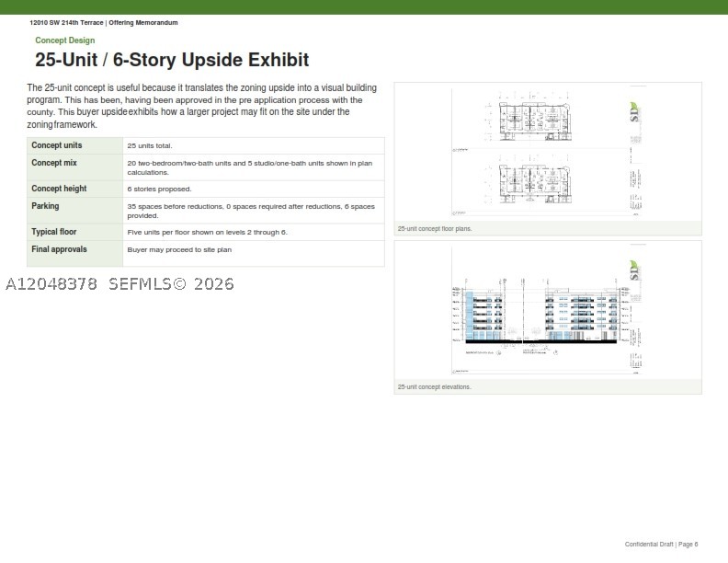Screen dimensions: 728x563
Task: Click the 'Confidential Draft | Page 6' footer
Action: click(661, 544)
